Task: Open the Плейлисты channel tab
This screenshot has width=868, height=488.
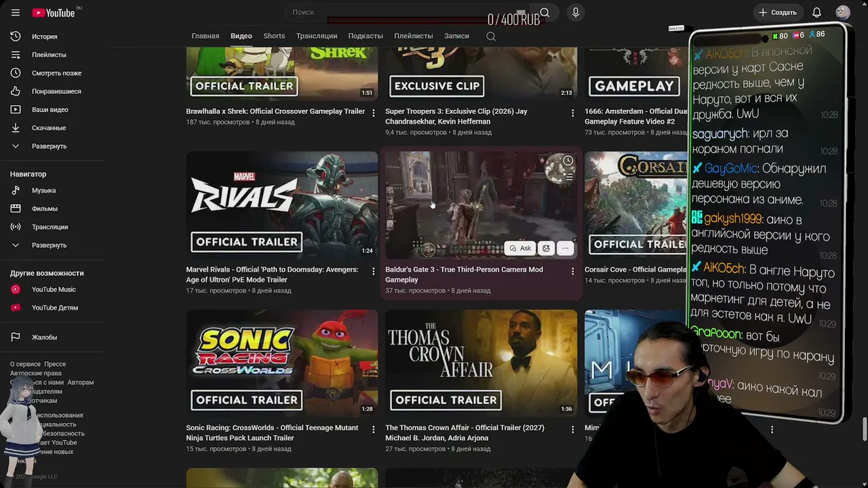Action: tap(414, 36)
